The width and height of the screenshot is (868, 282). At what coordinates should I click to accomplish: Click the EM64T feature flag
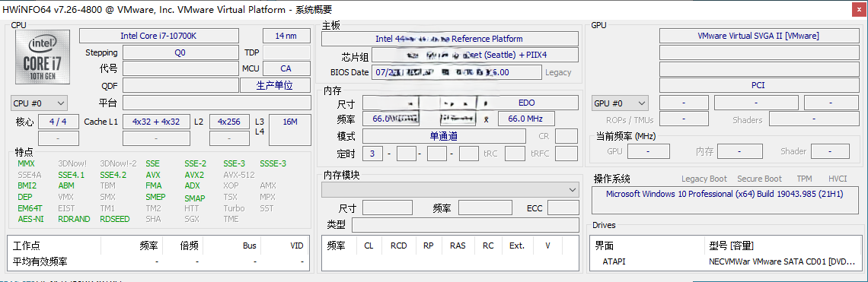pyautogui.click(x=30, y=208)
